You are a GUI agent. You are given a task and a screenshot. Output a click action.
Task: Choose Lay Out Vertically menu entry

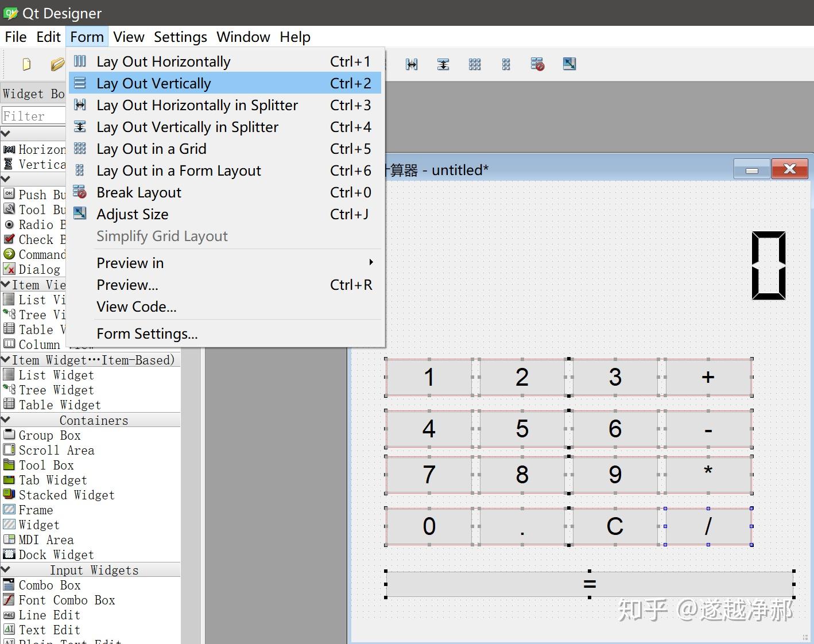(225, 83)
